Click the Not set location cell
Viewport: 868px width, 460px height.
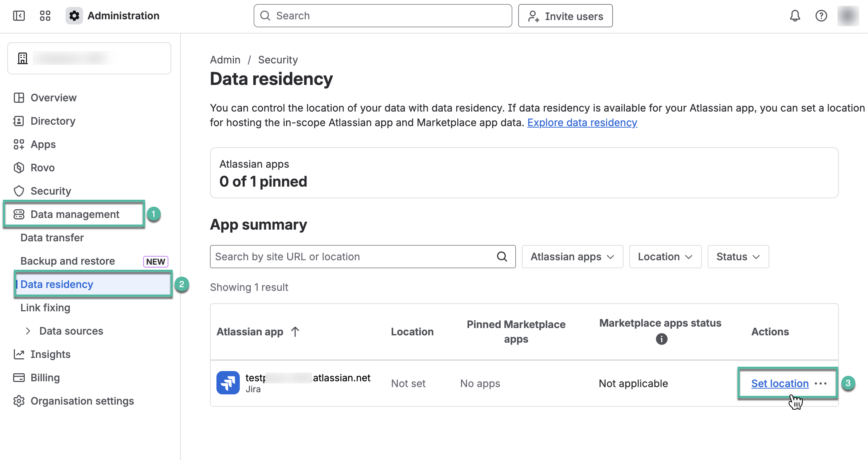point(408,383)
